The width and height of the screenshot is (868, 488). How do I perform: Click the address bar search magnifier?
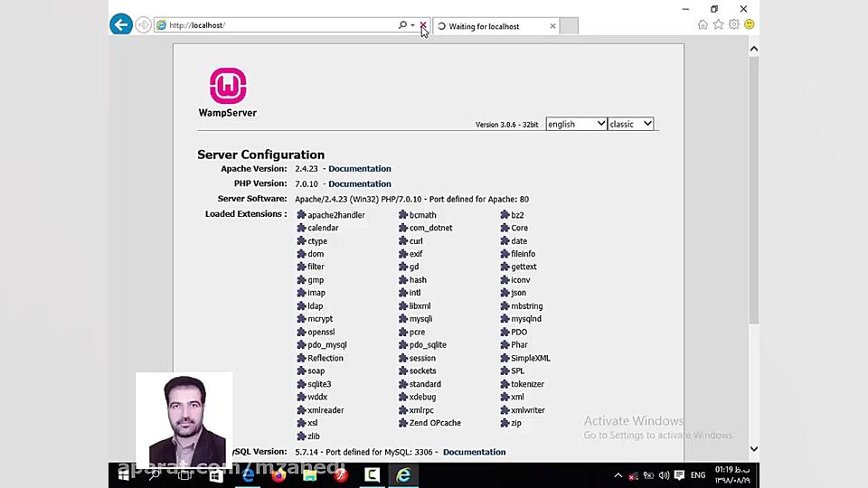pos(402,25)
